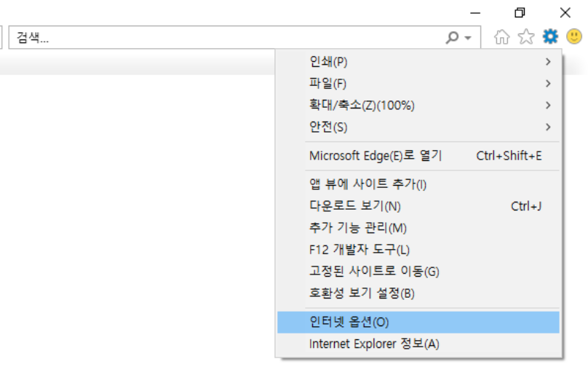Open 추가 기능 관리(M)
The image size is (588, 391).
point(418,228)
